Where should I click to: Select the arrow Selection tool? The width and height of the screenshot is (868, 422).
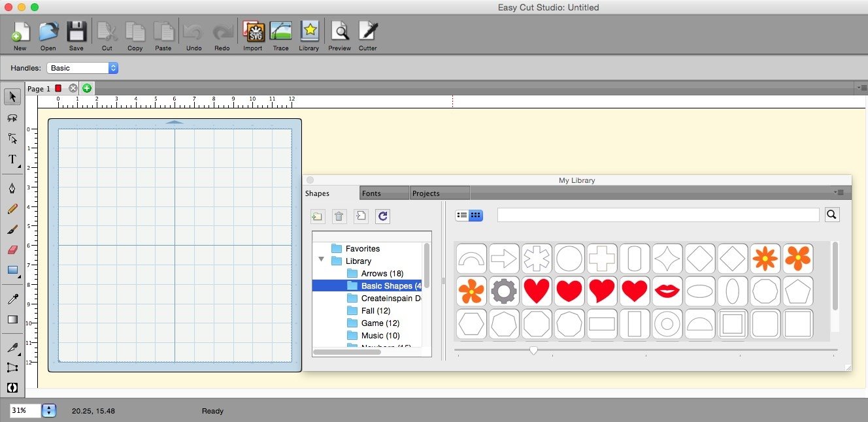point(12,97)
